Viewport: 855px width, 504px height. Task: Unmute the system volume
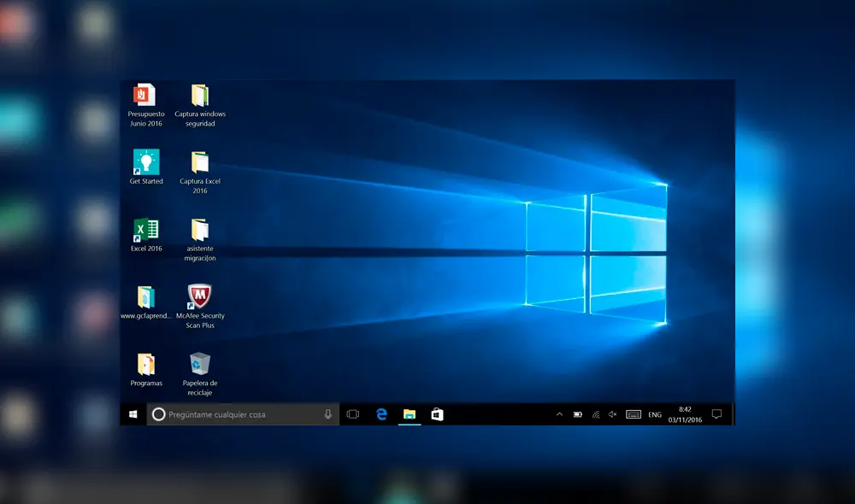pyautogui.click(x=612, y=413)
